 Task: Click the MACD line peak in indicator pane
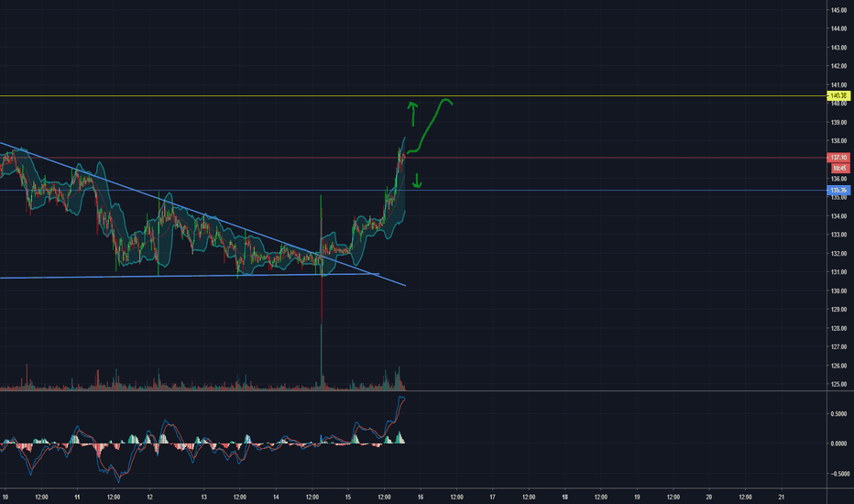click(x=402, y=398)
